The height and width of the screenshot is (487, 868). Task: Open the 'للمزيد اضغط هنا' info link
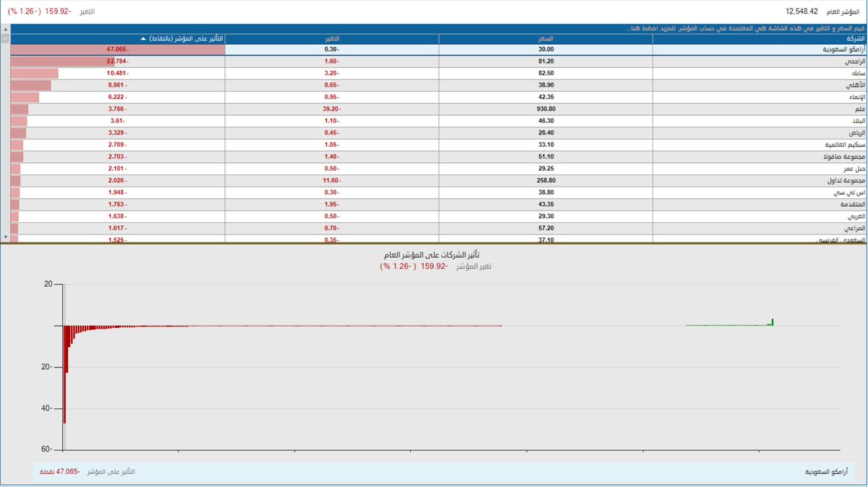649,28
